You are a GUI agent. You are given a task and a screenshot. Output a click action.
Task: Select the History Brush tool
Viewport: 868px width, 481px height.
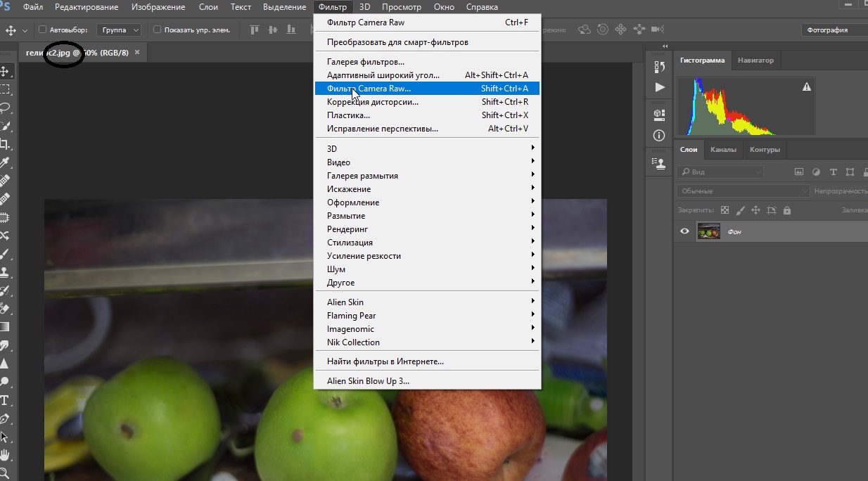4,290
